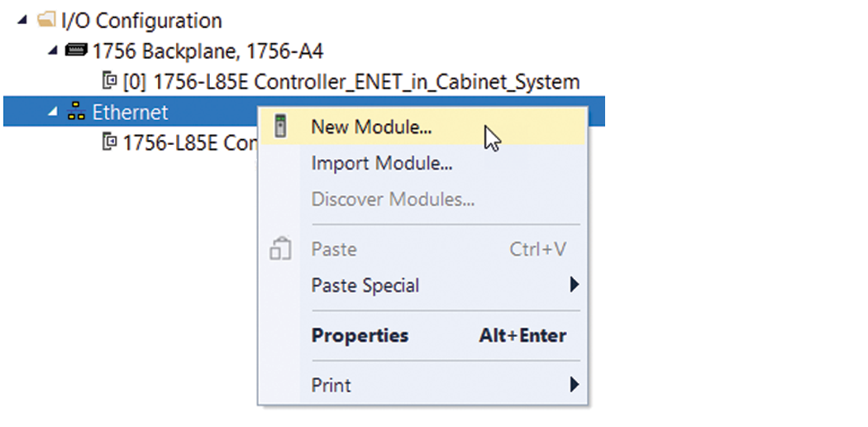Click the New Module icon in menu
This screenshot has width=868, height=427.
click(x=281, y=127)
